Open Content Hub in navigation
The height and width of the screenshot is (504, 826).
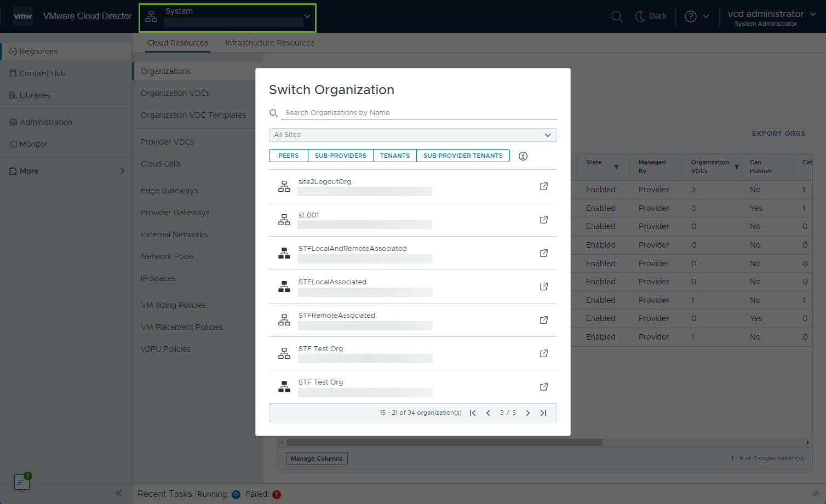pos(66,73)
